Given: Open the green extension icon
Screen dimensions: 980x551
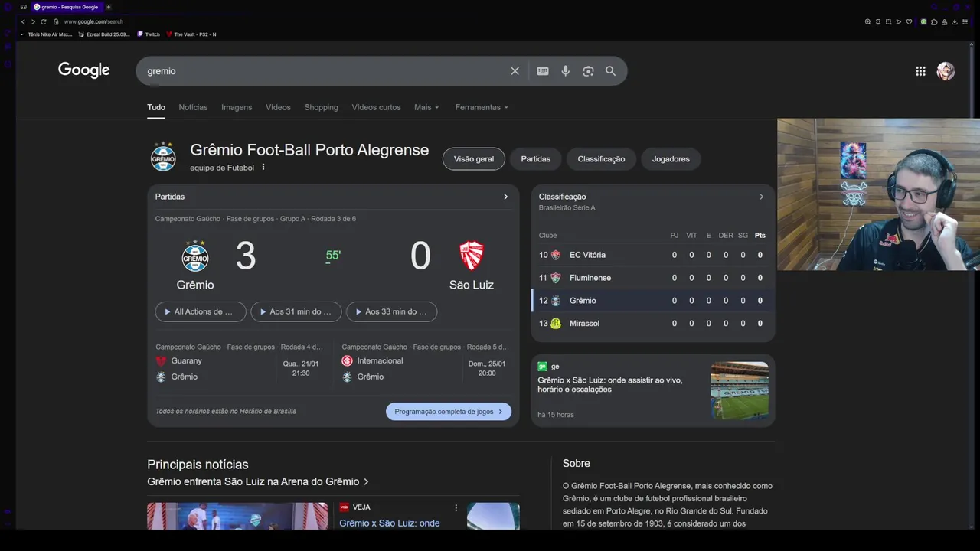Looking at the screenshot, I should point(923,22).
